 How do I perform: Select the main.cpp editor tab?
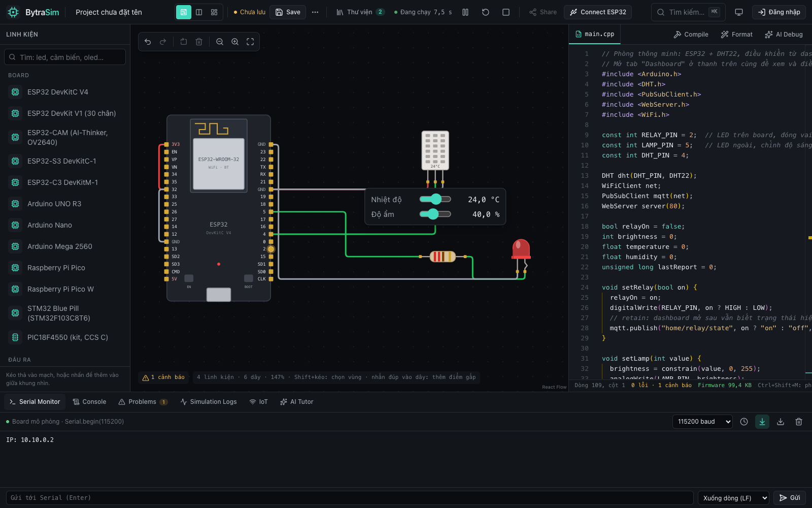click(x=595, y=34)
